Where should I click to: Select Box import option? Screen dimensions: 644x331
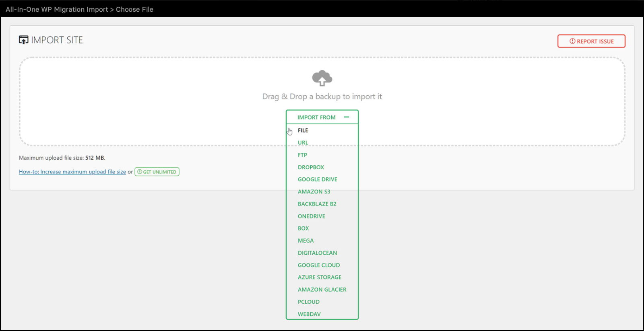(303, 228)
